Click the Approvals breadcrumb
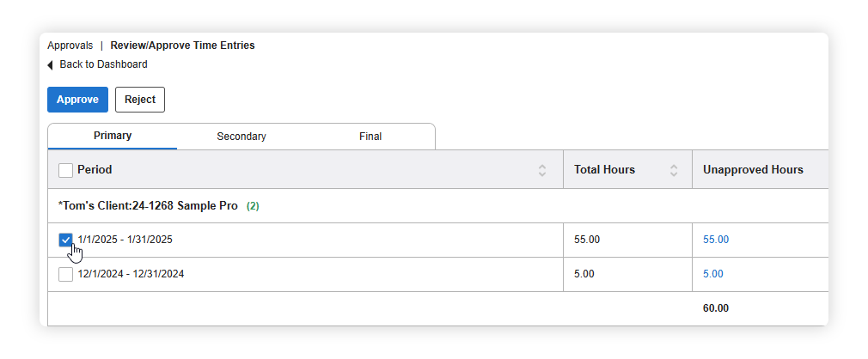Viewport: 868px width, 359px height. (x=70, y=46)
